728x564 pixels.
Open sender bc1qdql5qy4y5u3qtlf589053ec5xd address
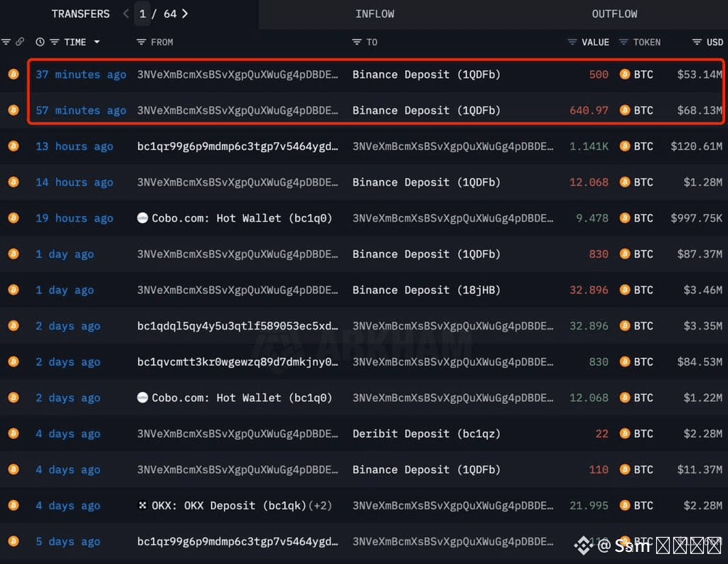(x=237, y=326)
